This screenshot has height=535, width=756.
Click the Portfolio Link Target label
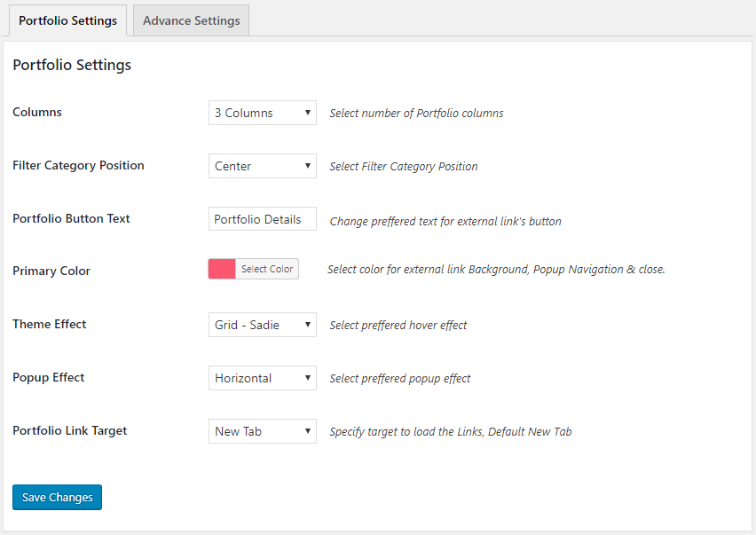click(70, 430)
